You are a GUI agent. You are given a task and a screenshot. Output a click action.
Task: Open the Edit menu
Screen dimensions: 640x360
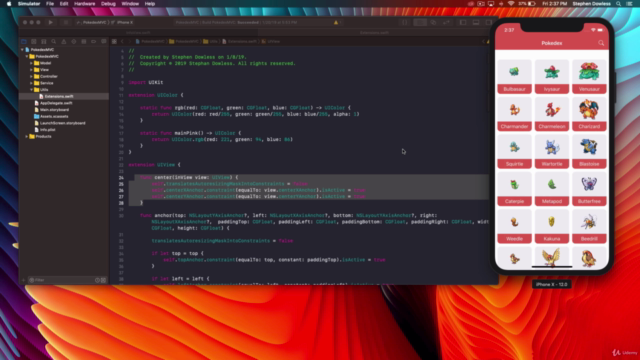[64, 4]
